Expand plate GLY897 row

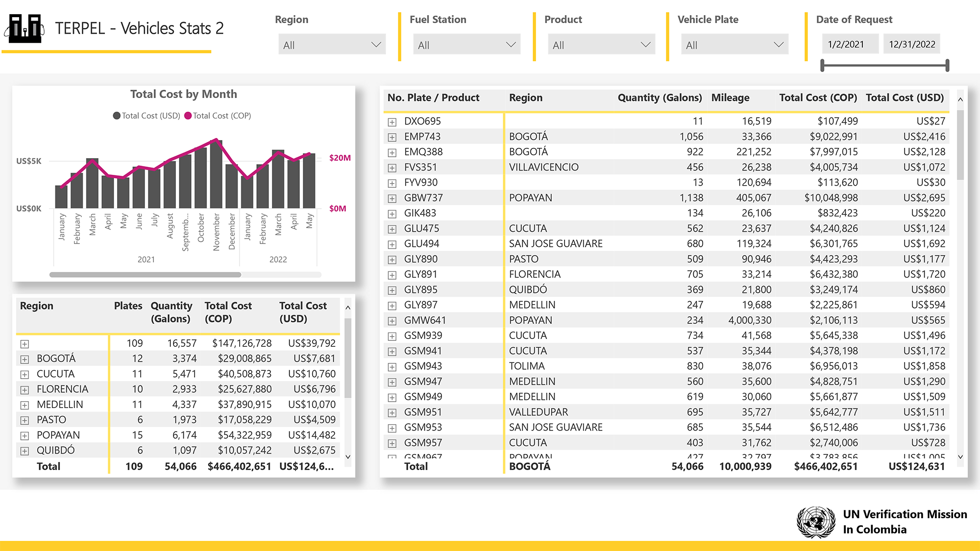click(x=392, y=305)
